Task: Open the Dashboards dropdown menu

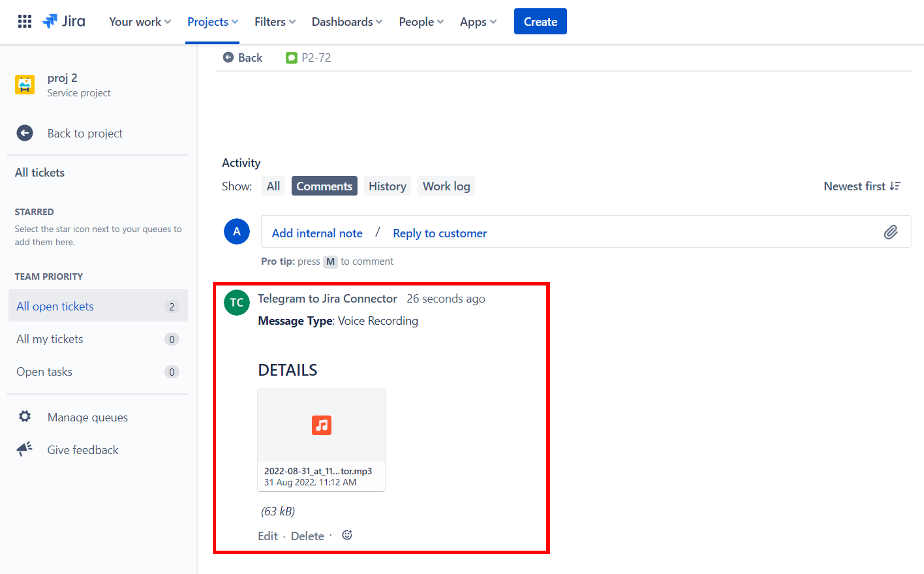Action: coord(347,22)
